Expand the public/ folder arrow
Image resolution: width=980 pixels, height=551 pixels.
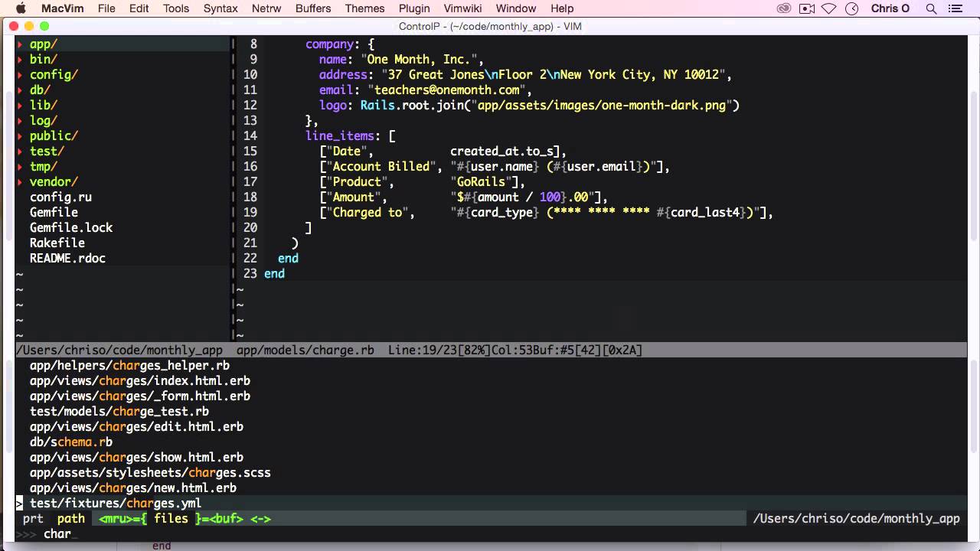click(20, 136)
